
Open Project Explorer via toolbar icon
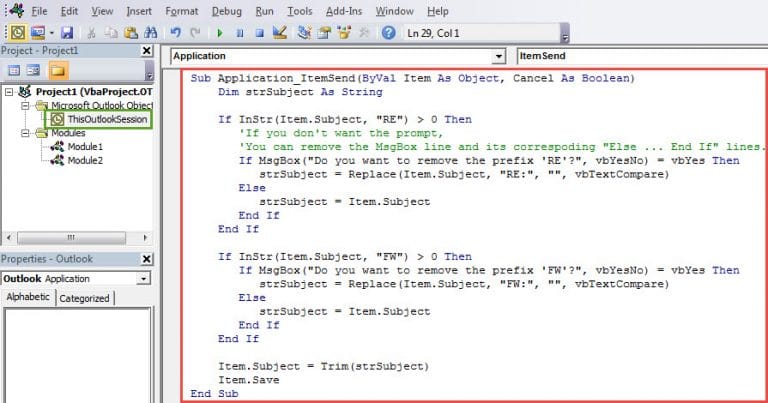(304, 33)
